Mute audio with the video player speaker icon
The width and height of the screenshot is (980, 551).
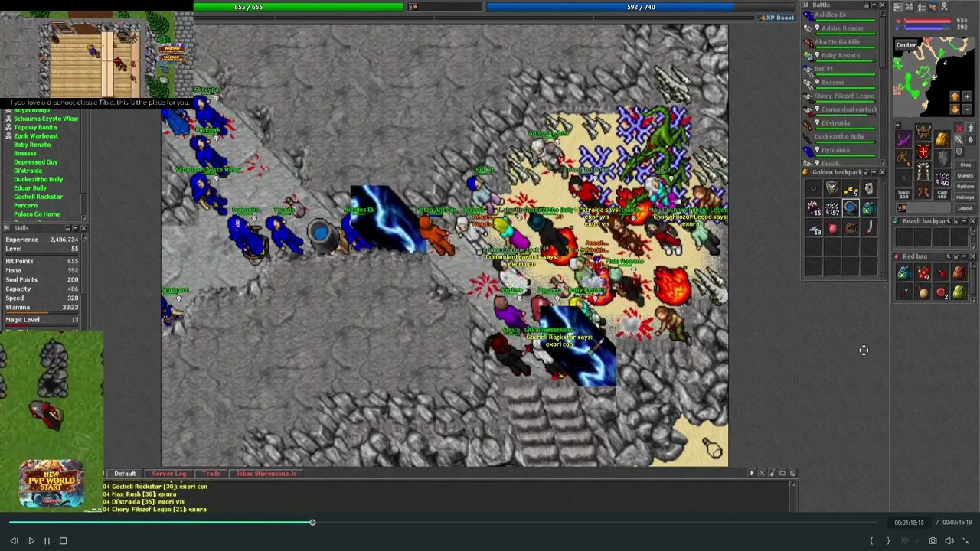949,541
